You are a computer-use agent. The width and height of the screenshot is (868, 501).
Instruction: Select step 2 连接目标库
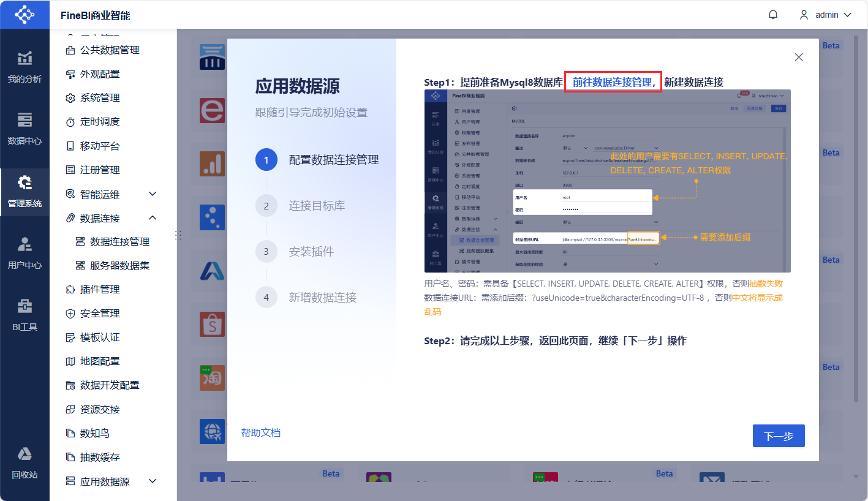click(300, 206)
